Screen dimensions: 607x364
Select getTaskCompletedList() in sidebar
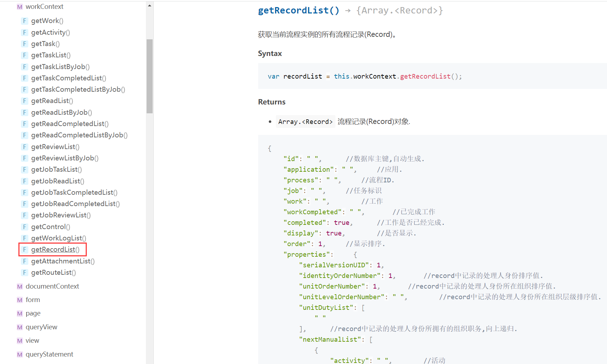(69, 78)
